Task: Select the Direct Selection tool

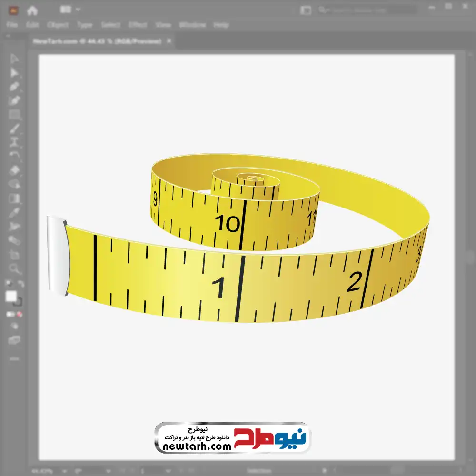Action: [14, 72]
